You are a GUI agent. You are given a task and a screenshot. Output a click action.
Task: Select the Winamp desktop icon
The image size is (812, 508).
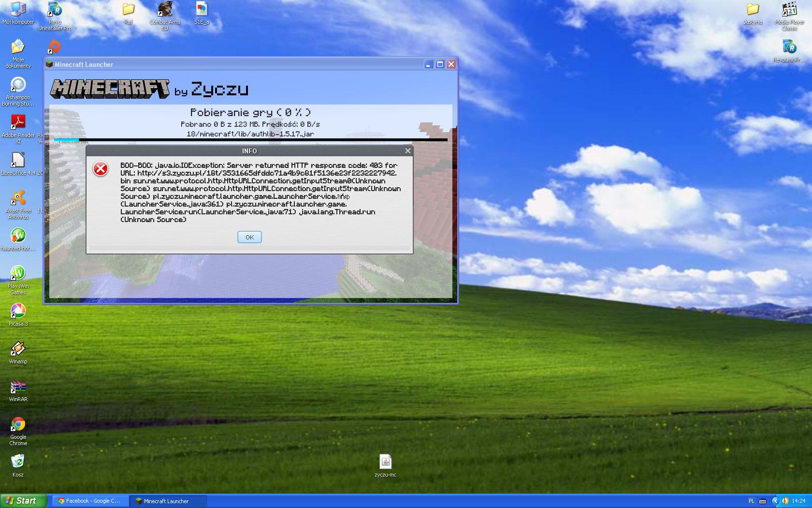click(x=18, y=353)
